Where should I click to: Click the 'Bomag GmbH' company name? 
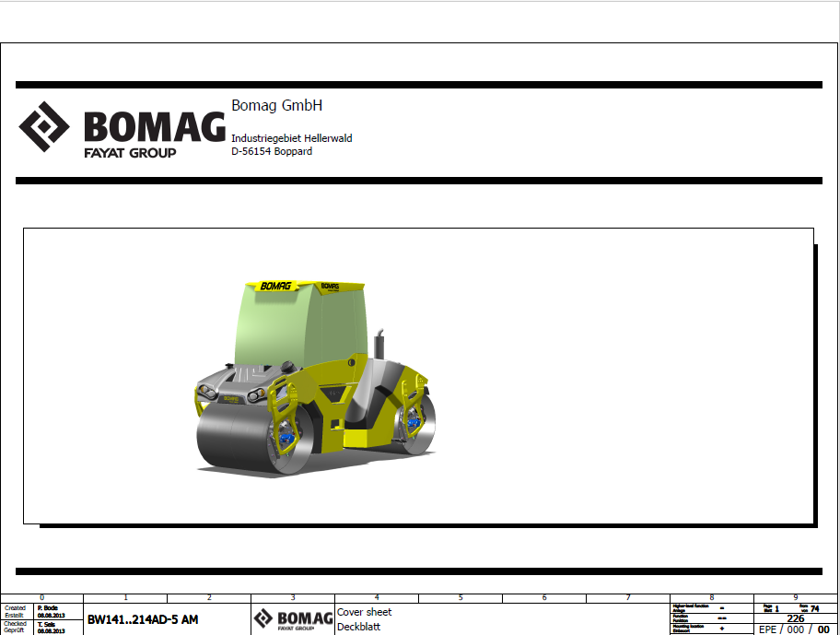(276, 106)
